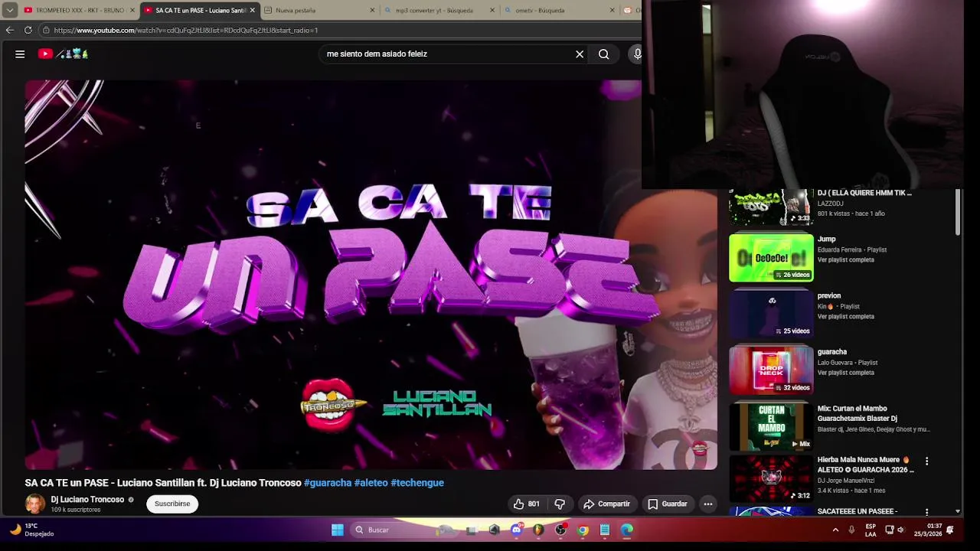Image resolution: width=980 pixels, height=551 pixels.
Task: Click the YouTube search input field
Action: [x=448, y=54]
